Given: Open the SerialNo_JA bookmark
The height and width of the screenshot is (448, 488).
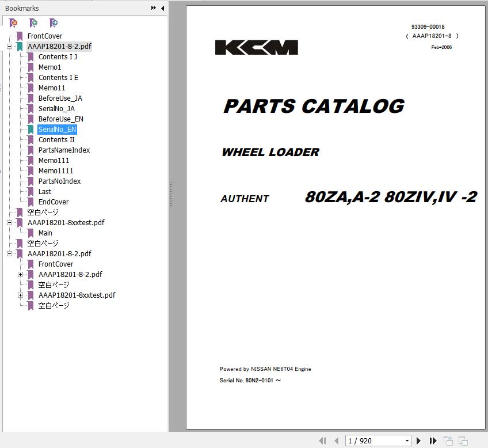Looking at the screenshot, I should tap(56, 109).
